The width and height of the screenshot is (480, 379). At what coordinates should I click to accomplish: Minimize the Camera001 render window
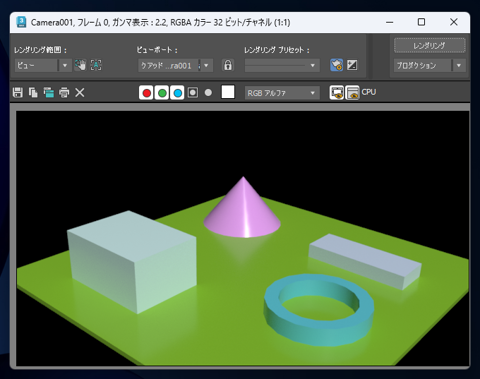389,22
